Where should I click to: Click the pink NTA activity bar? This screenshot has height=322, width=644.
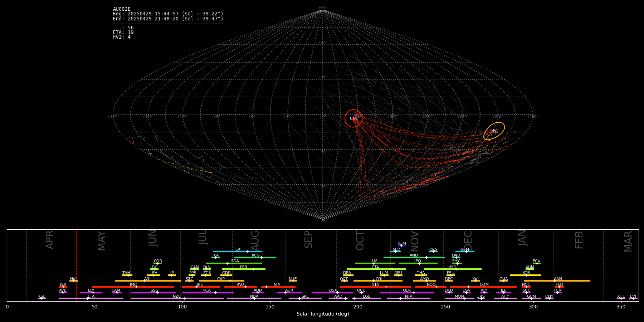point(409,298)
